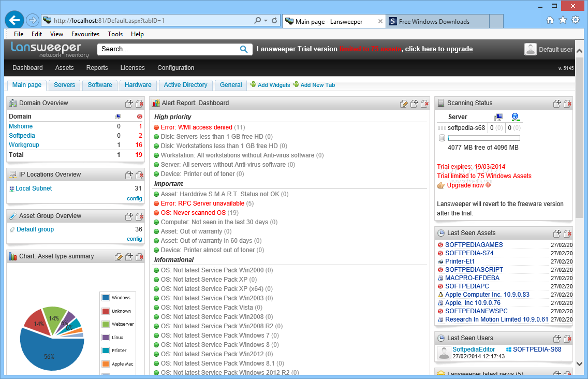
Task: Click the edit pencil on Chart: Asset type summary
Action: (x=119, y=256)
